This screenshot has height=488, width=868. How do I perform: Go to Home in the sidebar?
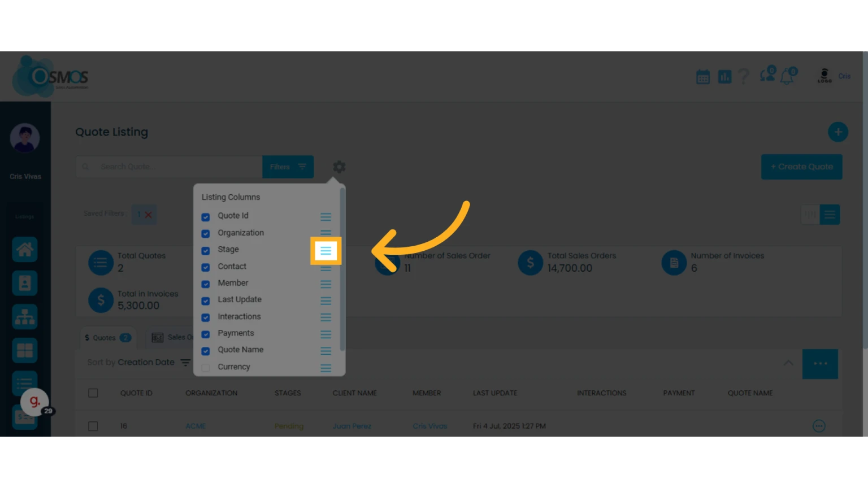tap(25, 250)
